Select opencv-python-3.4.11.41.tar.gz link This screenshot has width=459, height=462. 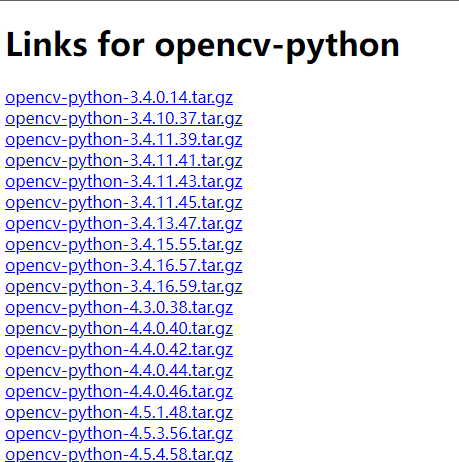tap(124, 161)
